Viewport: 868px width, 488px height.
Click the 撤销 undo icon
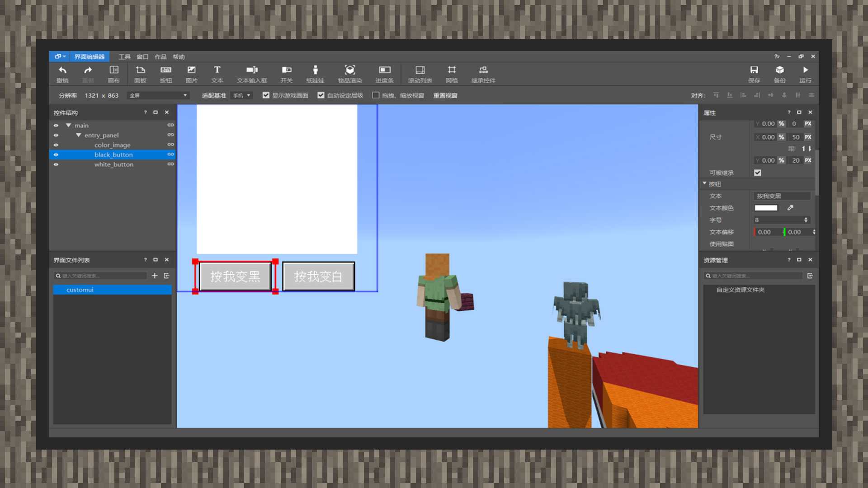[x=62, y=70]
